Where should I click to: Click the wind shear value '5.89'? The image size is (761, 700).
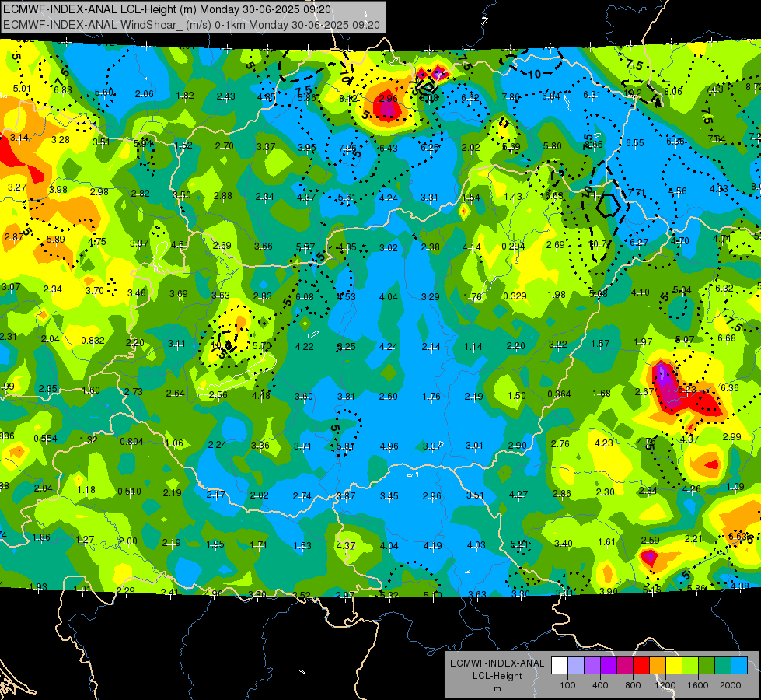tap(55, 239)
